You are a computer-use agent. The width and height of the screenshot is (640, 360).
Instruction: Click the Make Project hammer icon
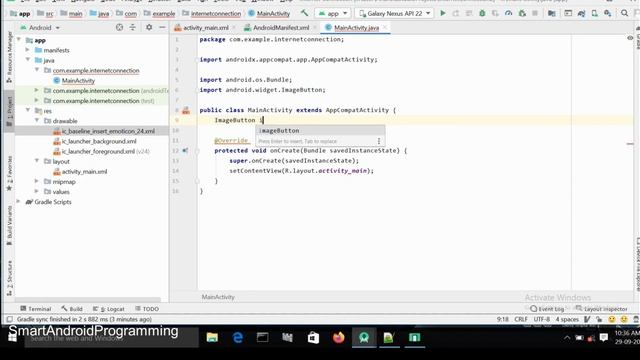304,13
